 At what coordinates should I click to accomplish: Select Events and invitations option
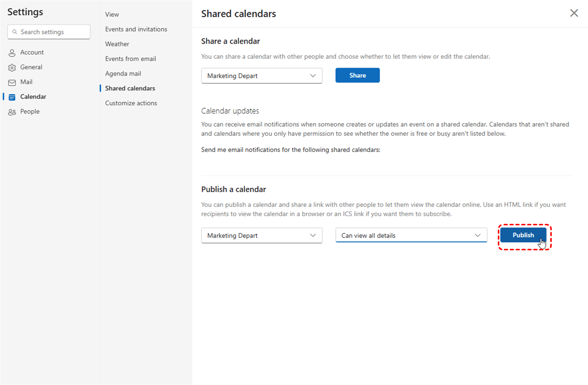click(136, 29)
